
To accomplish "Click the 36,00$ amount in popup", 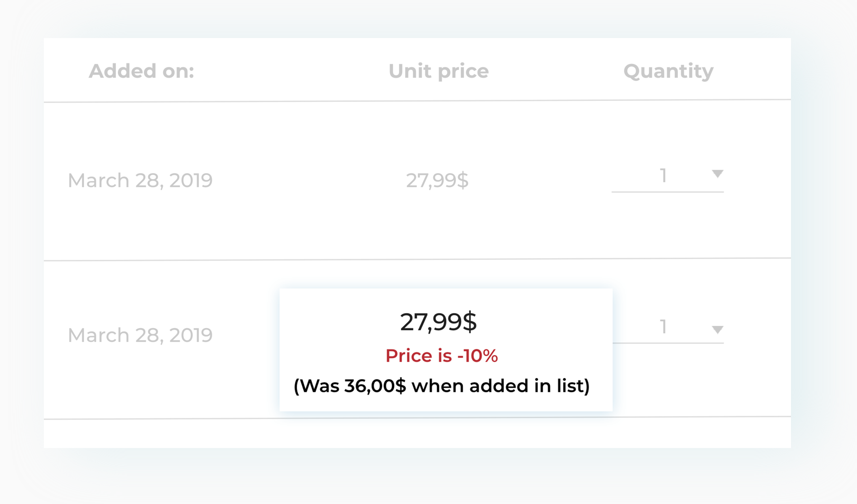I will 375,386.
